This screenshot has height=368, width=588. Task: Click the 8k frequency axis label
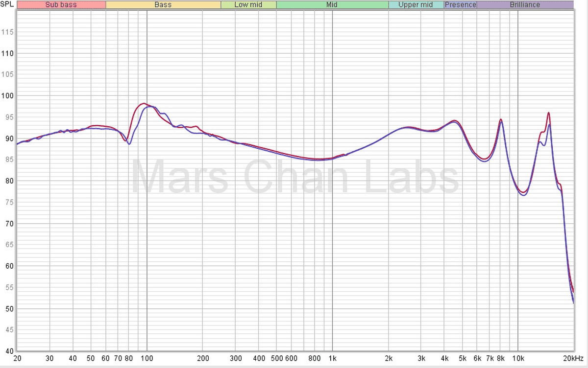(x=501, y=358)
